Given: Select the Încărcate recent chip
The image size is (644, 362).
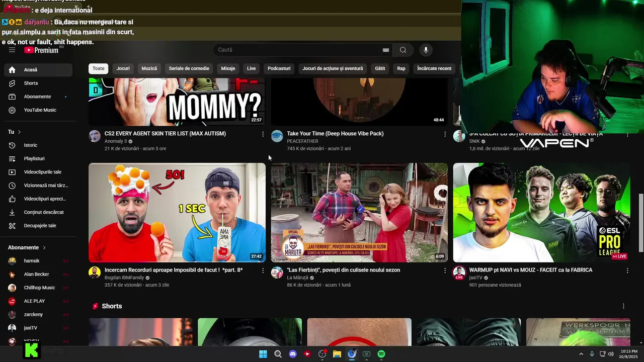Looking at the screenshot, I should point(434,68).
